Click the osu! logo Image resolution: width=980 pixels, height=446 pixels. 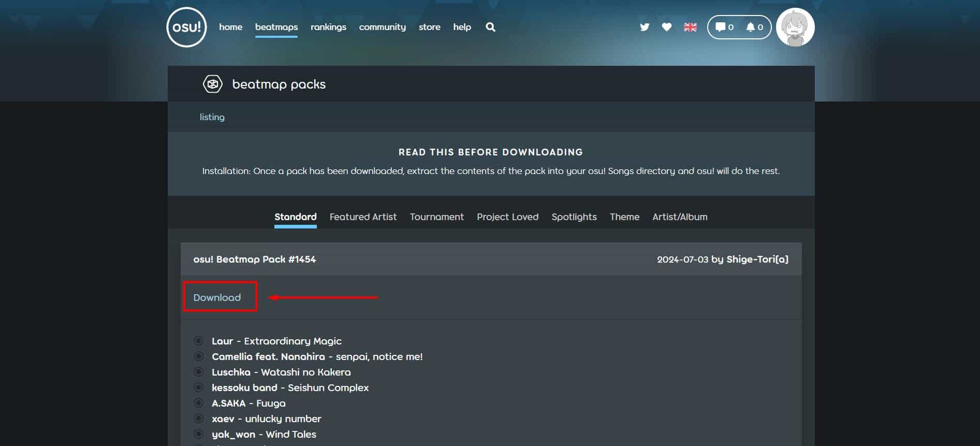[186, 27]
